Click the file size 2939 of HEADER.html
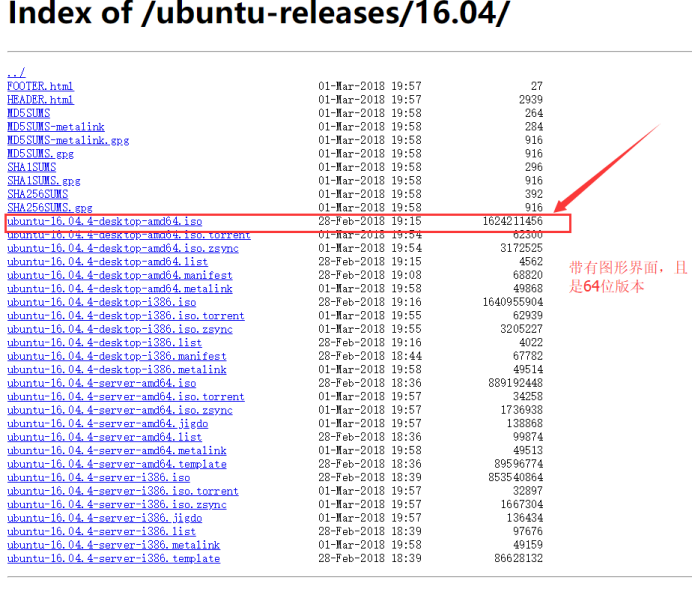Viewport: 693px width, 610px height. 531,99
